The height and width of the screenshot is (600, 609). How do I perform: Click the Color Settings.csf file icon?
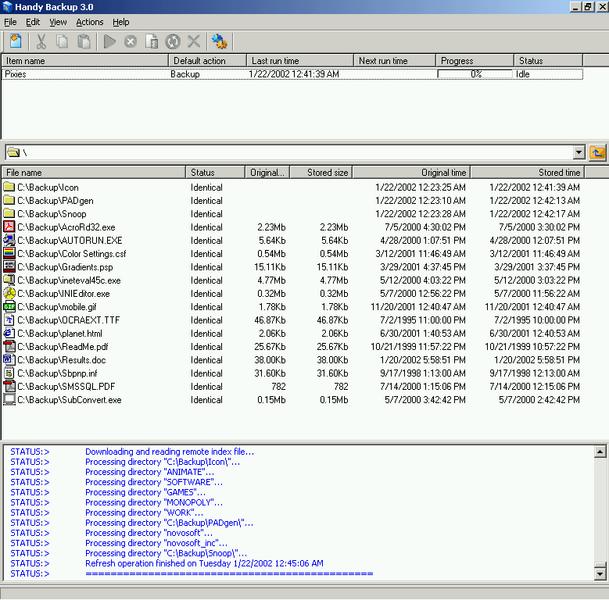pyautogui.click(x=9, y=253)
